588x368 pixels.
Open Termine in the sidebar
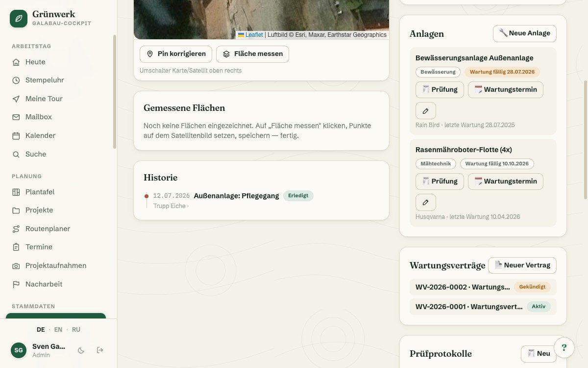coord(59,247)
